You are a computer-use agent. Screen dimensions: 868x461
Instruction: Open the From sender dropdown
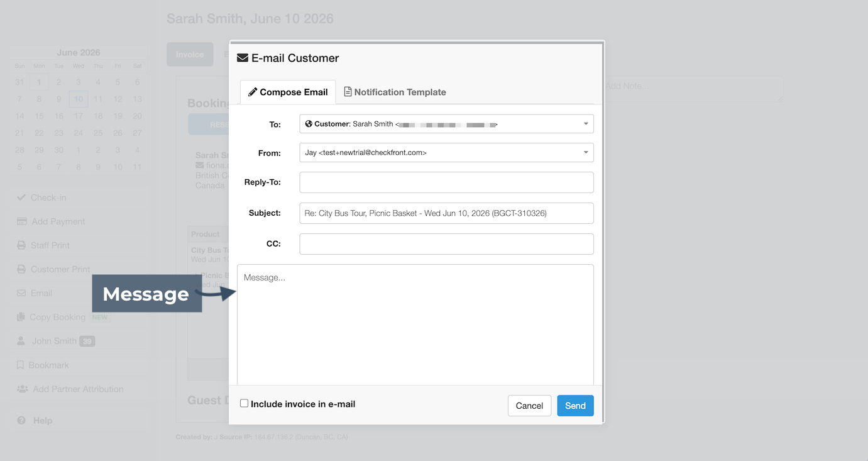click(446, 152)
